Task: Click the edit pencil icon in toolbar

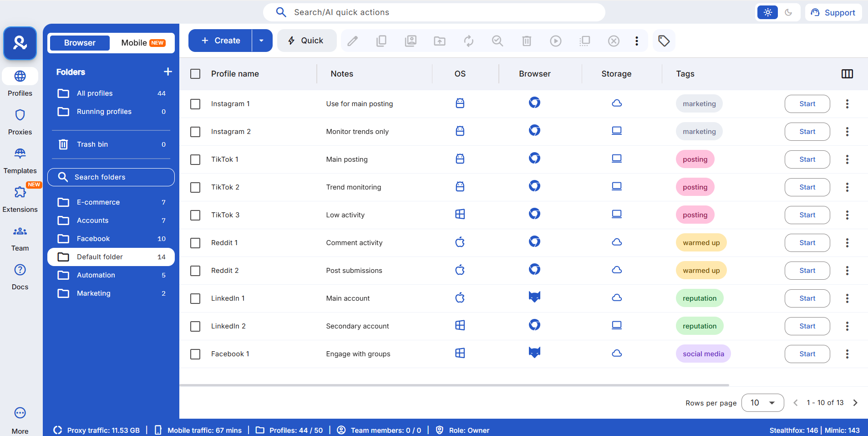Action: coord(352,41)
